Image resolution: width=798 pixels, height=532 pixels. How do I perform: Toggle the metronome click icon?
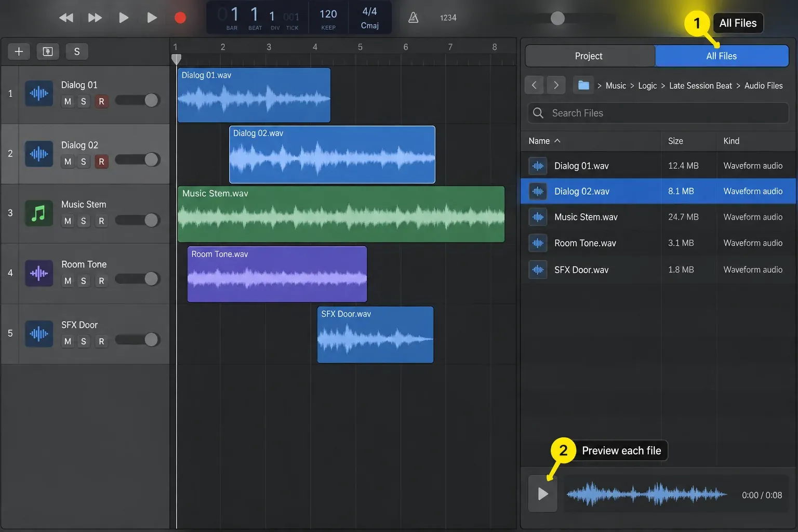point(414,18)
